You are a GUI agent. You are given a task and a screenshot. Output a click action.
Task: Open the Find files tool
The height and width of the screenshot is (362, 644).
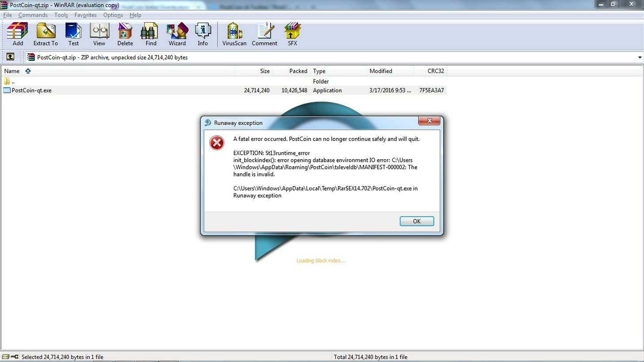click(x=151, y=34)
